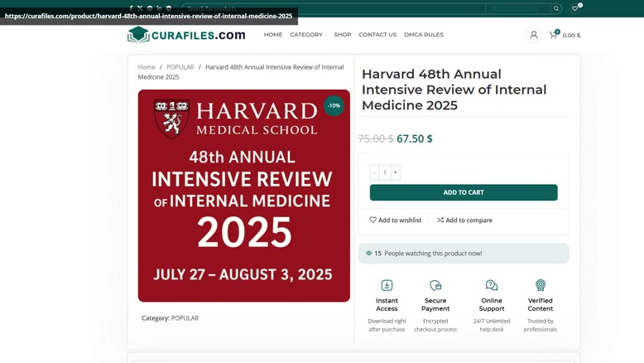Click the Add to Cart button
644x363 pixels.
(464, 192)
